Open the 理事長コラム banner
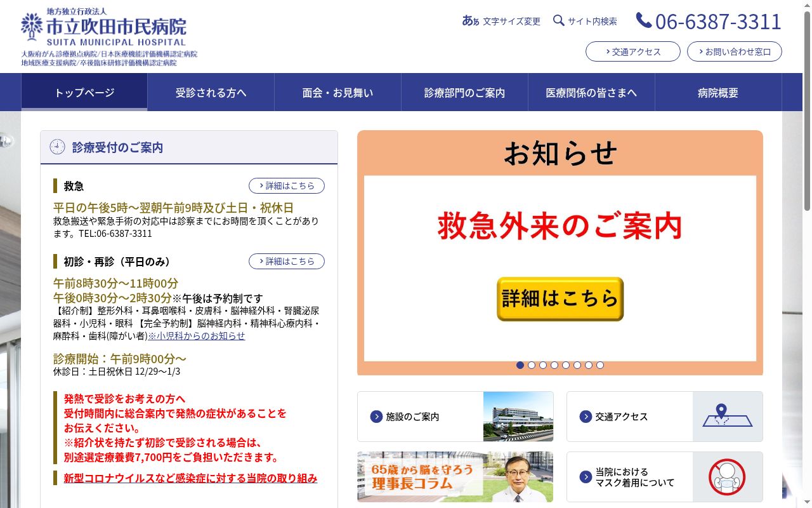 point(455,477)
